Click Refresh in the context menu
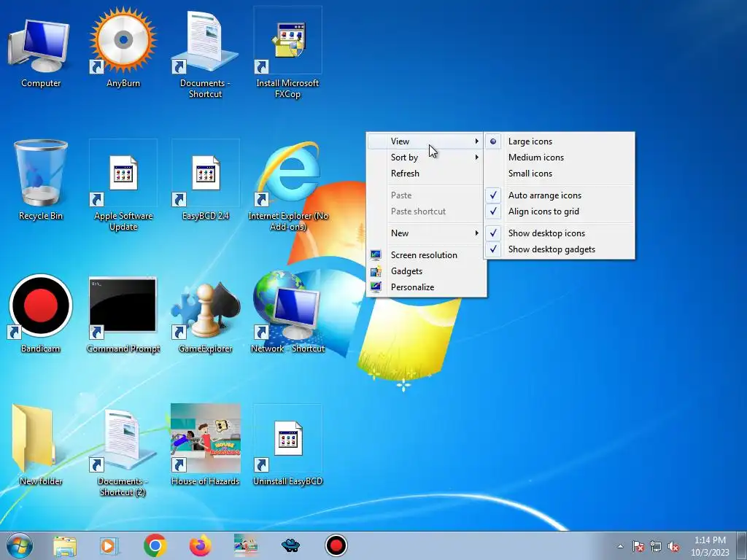The height and width of the screenshot is (560, 747). (x=425, y=174)
